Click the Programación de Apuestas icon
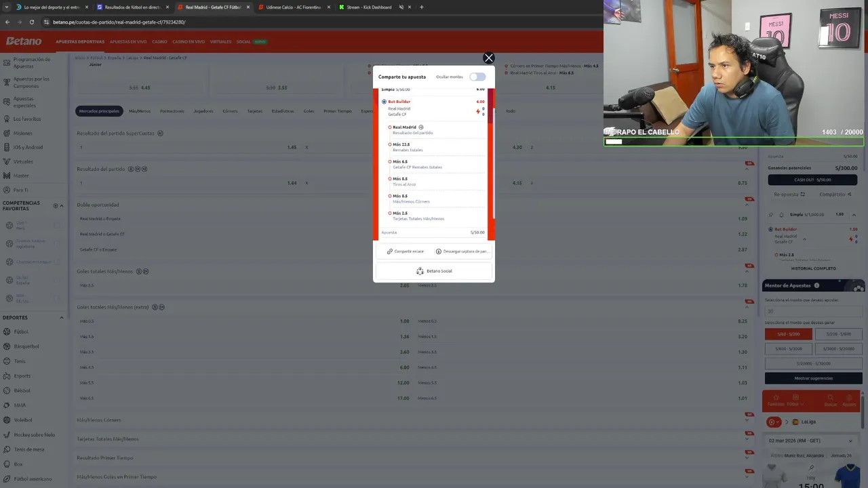Viewport: 868px width, 488px height. click(6, 62)
